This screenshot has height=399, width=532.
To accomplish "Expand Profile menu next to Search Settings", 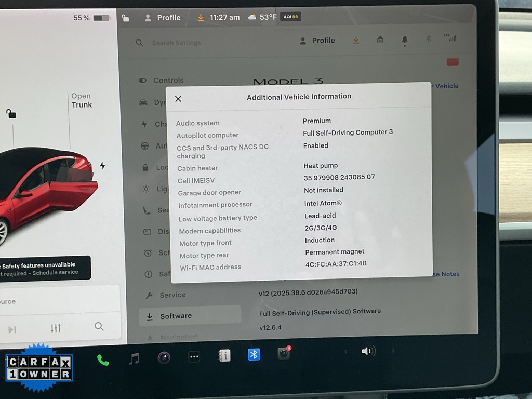I will tap(317, 41).
